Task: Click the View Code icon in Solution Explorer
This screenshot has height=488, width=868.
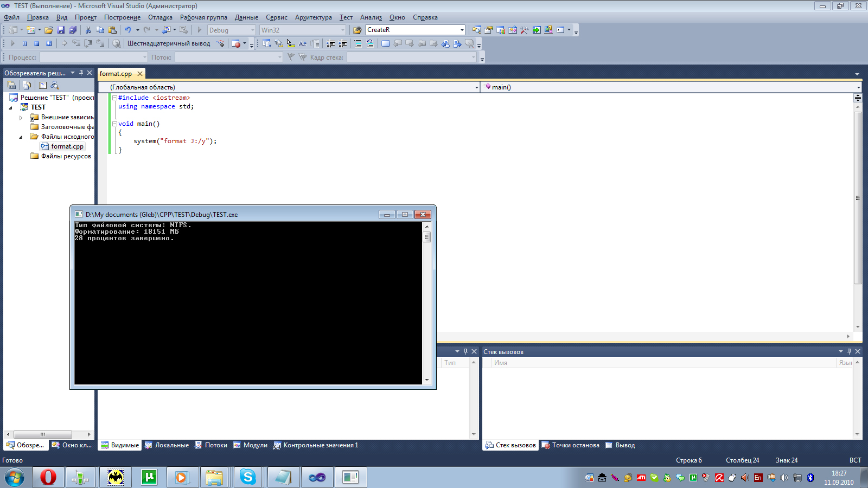Action: [x=43, y=85]
